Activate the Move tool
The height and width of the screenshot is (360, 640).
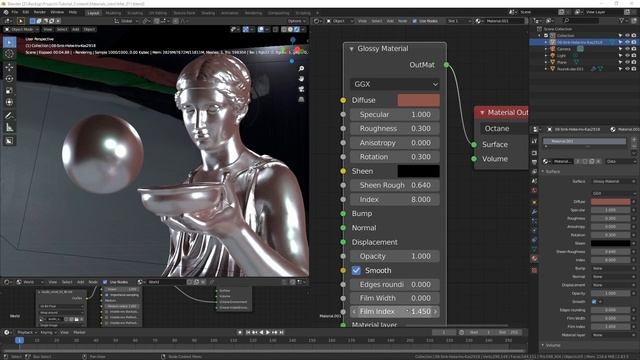[9, 67]
